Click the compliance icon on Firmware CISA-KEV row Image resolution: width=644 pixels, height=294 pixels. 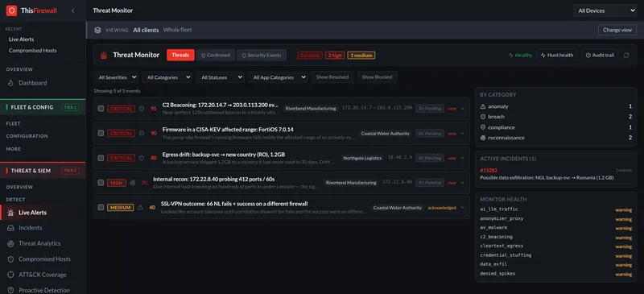click(142, 133)
